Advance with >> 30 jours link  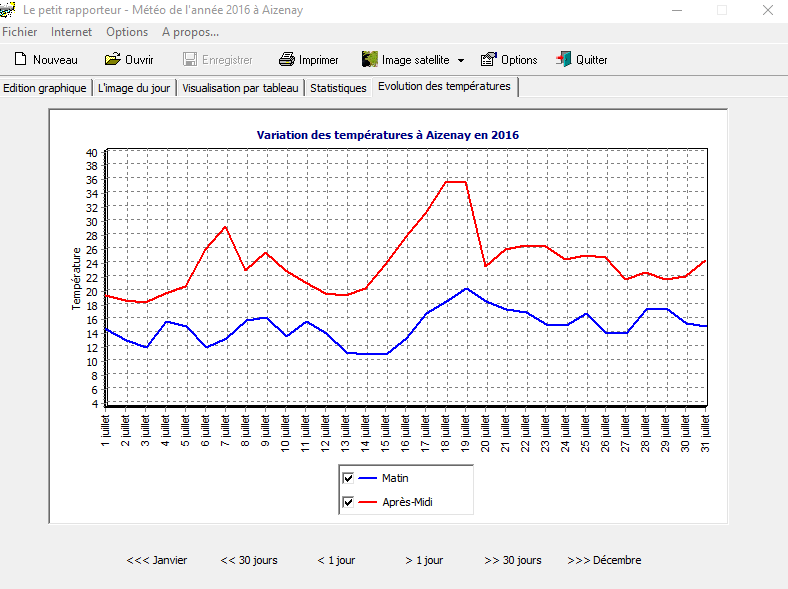[513, 560]
